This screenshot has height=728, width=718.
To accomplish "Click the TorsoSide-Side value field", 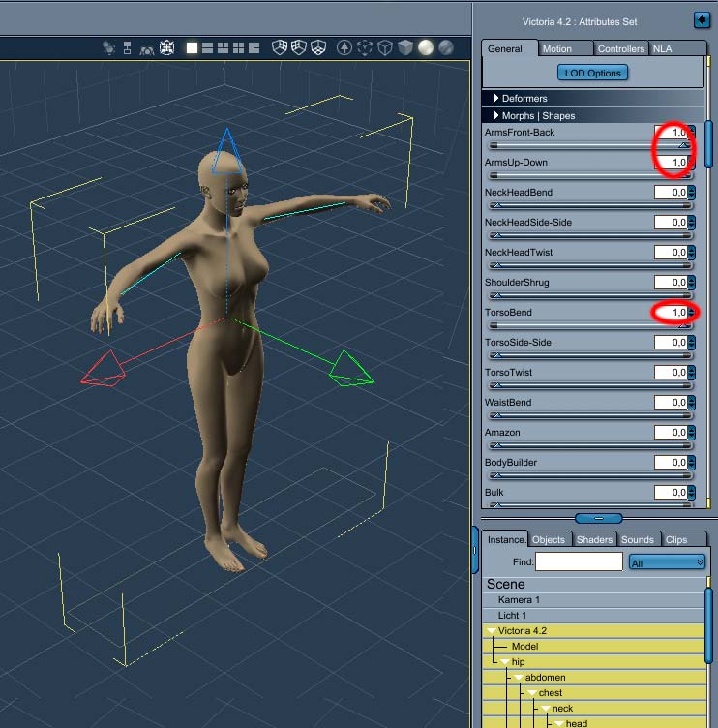I will (671, 343).
